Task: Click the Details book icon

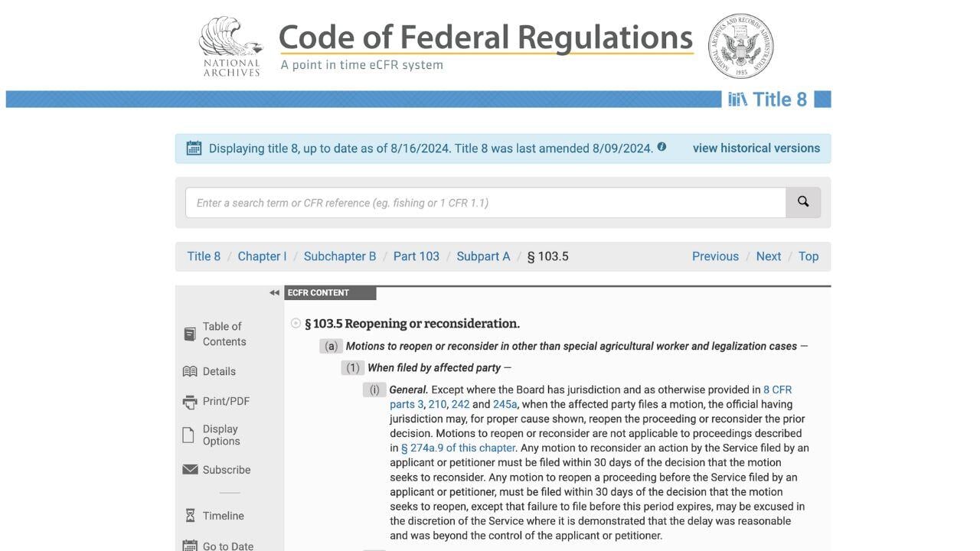Action: point(190,370)
